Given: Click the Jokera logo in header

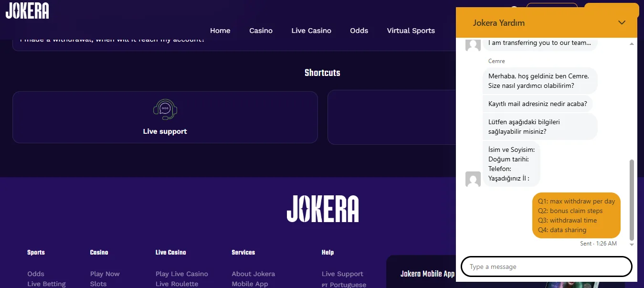Looking at the screenshot, I should coord(27,11).
